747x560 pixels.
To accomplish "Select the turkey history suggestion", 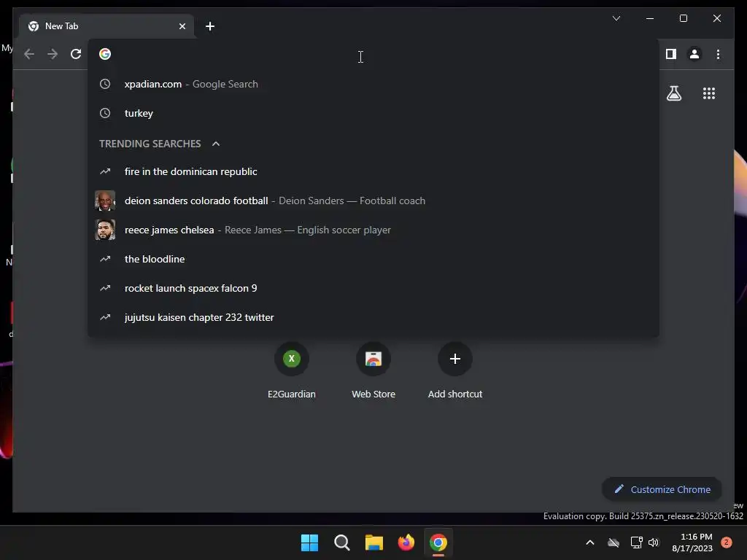I will 373,113.
